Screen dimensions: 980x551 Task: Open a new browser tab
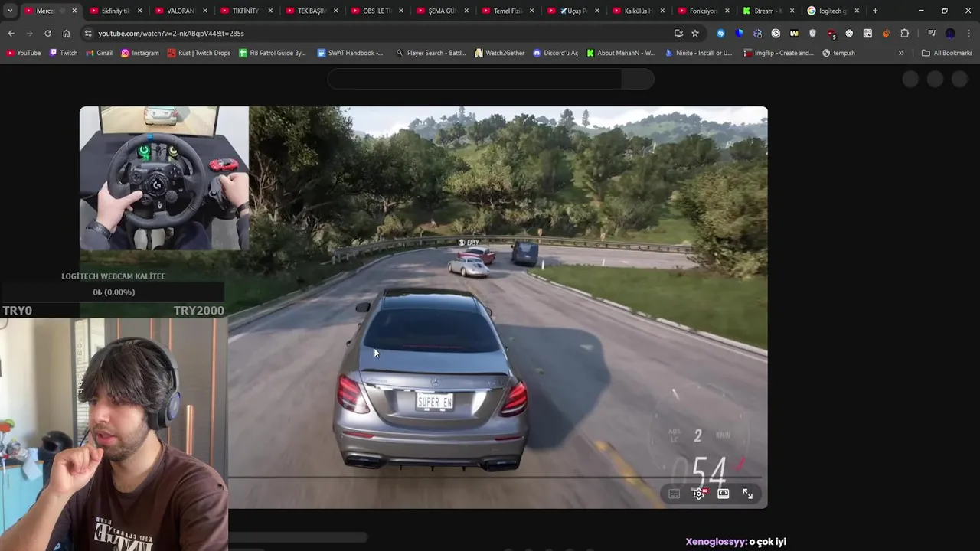coord(875,11)
